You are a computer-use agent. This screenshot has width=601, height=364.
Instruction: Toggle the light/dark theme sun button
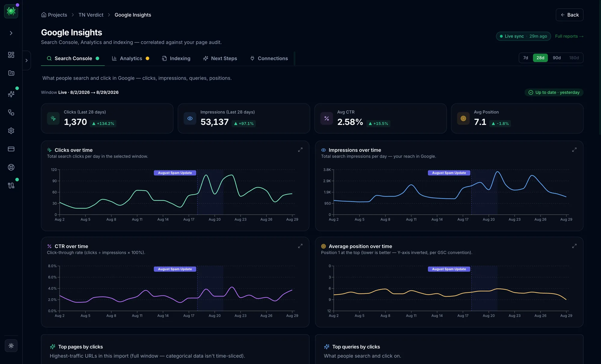click(x=11, y=346)
